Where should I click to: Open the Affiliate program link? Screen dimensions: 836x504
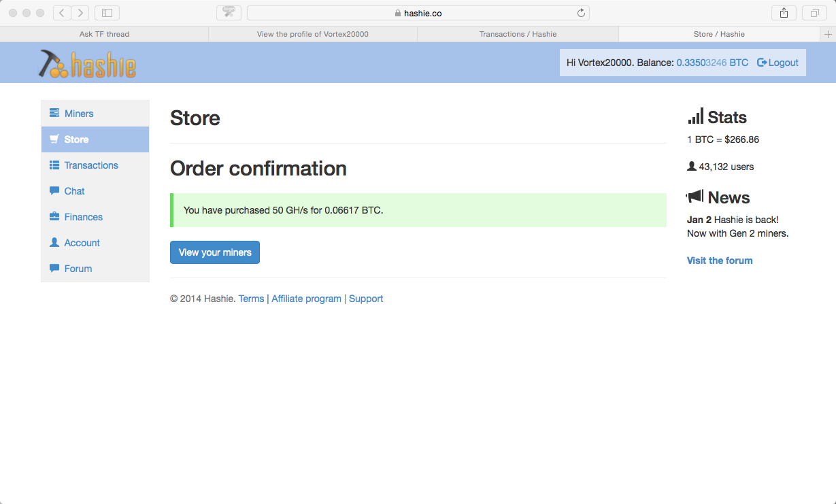(x=306, y=299)
